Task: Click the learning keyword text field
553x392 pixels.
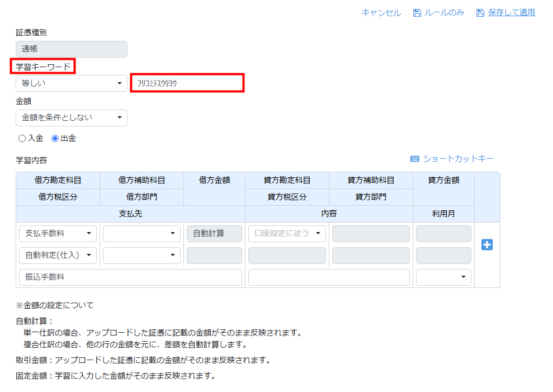Action: point(187,83)
